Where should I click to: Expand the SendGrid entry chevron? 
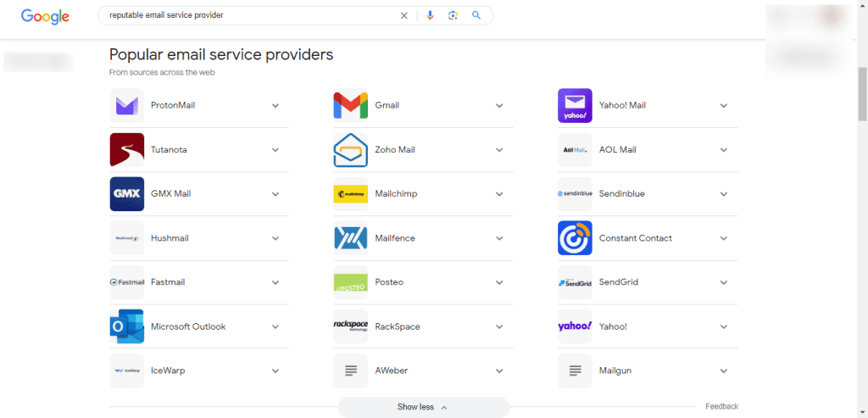tap(724, 283)
